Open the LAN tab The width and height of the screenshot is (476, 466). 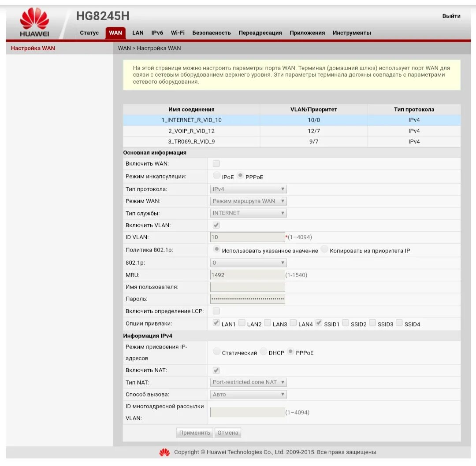click(x=138, y=33)
